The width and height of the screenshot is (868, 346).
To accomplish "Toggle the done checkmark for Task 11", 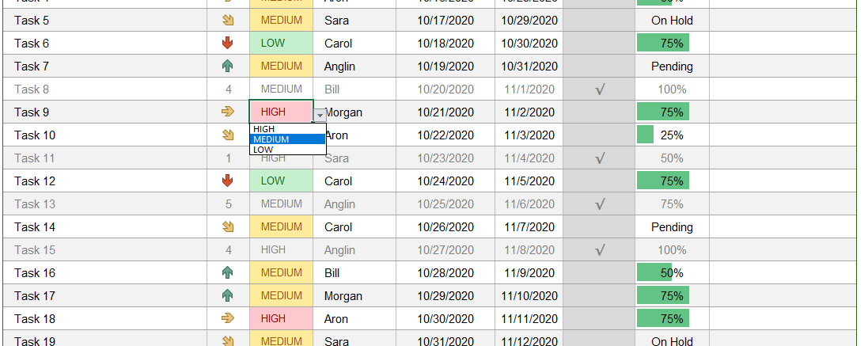I will [x=599, y=159].
